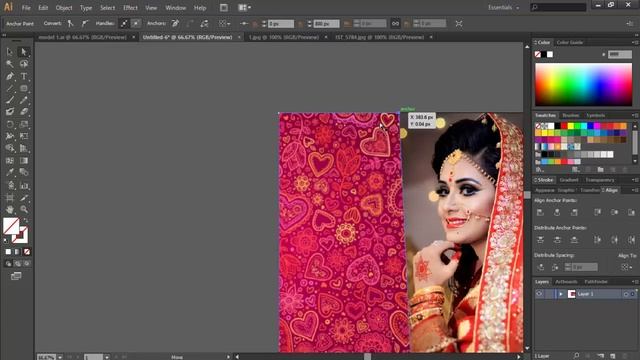Select the Type tool
The width and height of the screenshot is (640, 360).
pyautogui.click(x=24, y=76)
